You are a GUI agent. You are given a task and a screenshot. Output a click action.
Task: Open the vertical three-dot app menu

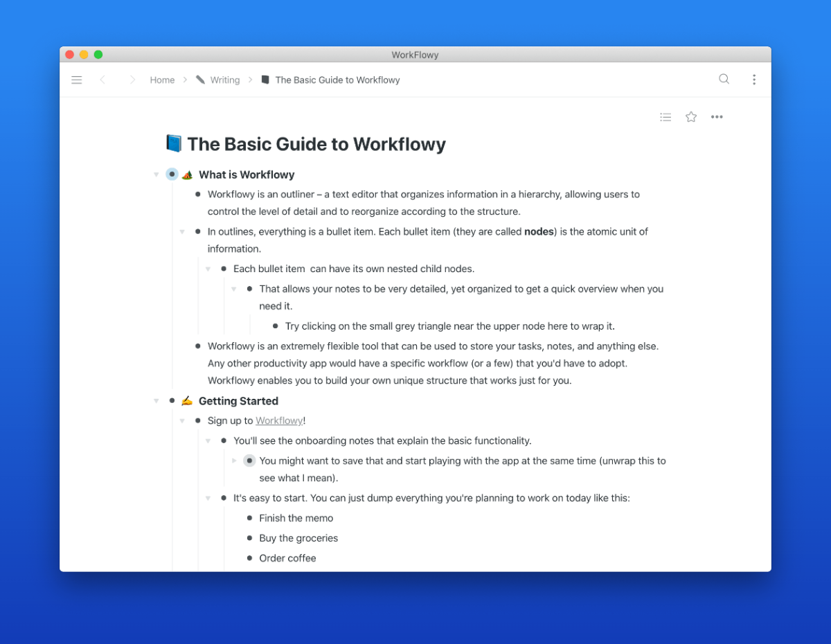click(x=754, y=80)
